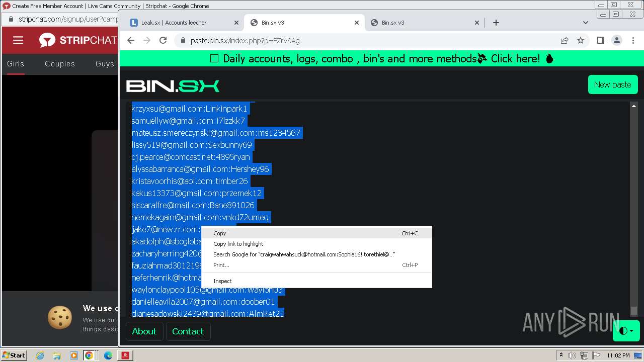Switch to Chrome on the taskbar

(x=89, y=355)
